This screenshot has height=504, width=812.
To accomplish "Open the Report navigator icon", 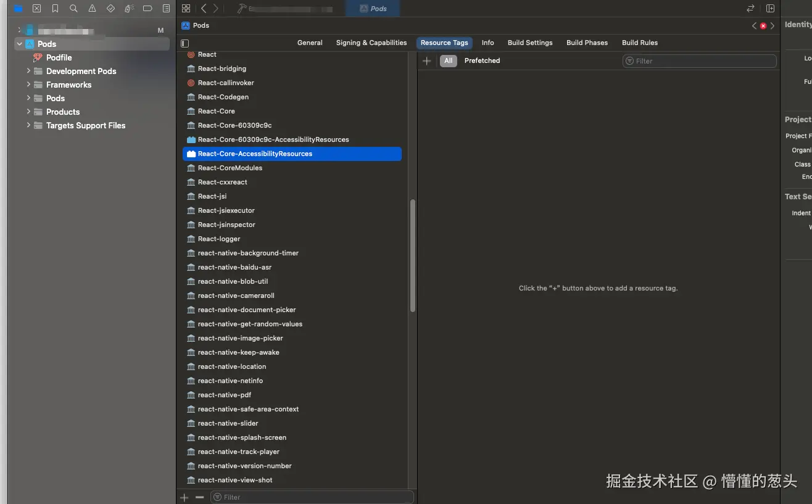I will [x=166, y=9].
